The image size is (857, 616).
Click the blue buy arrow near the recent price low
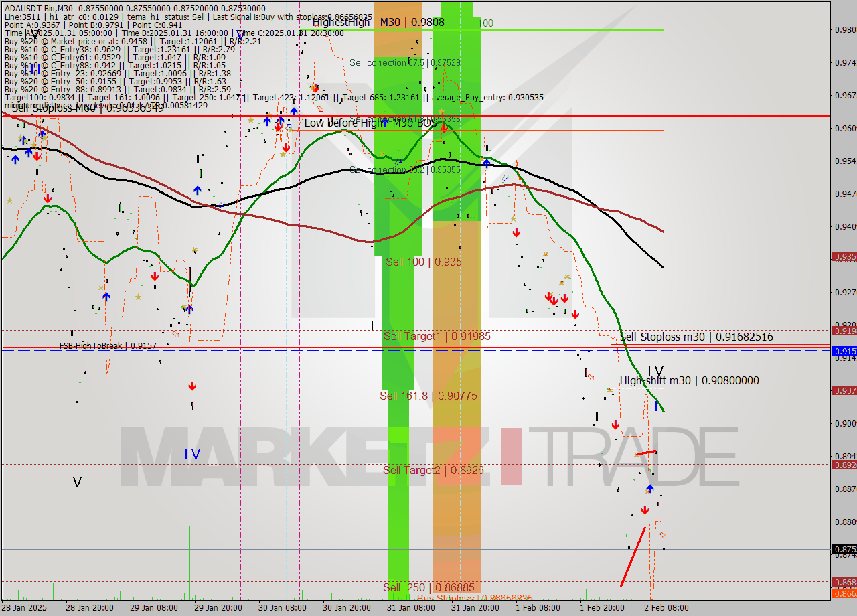pyautogui.click(x=649, y=489)
